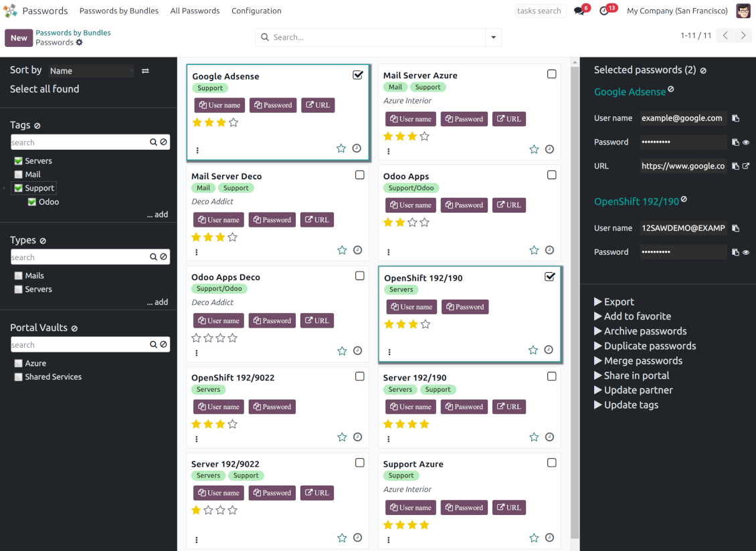The width and height of the screenshot is (756, 551).
Task: Click the user avatar in top bar
Action: (743, 11)
